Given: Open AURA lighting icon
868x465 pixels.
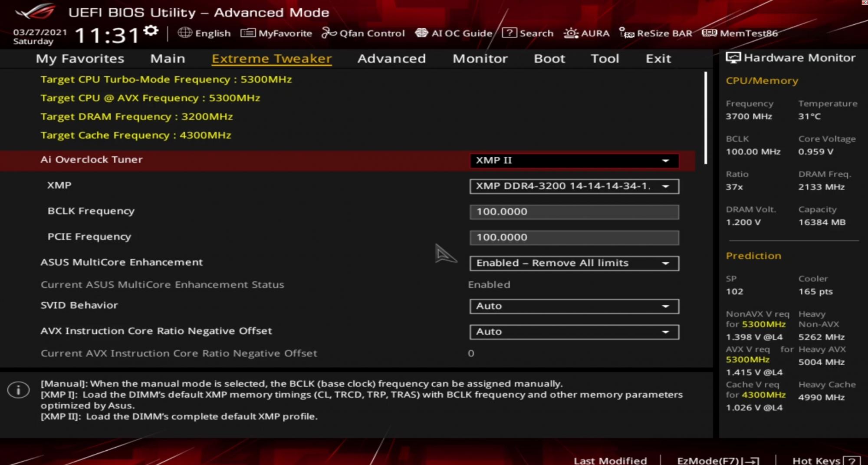Looking at the screenshot, I should pyautogui.click(x=571, y=33).
